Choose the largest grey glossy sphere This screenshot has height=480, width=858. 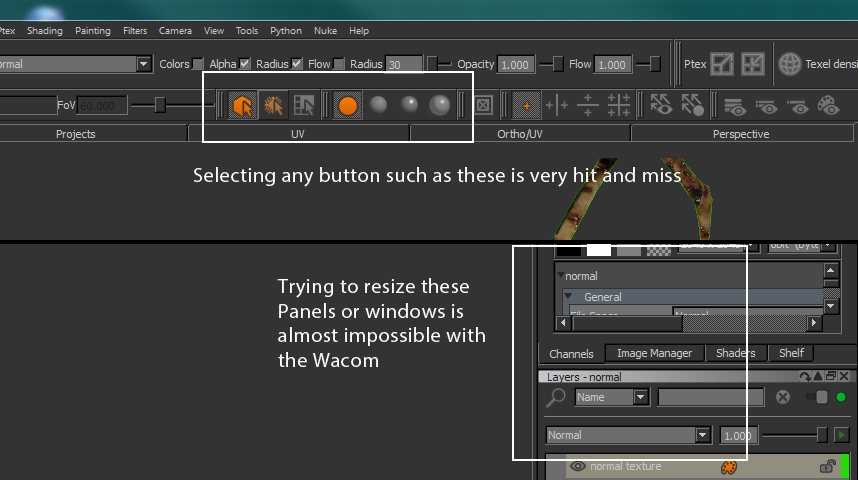coord(439,105)
